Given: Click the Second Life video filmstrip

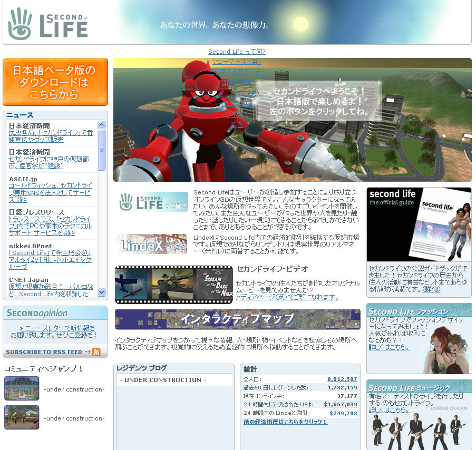Looking at the screenshot, I should pos(173,285).
